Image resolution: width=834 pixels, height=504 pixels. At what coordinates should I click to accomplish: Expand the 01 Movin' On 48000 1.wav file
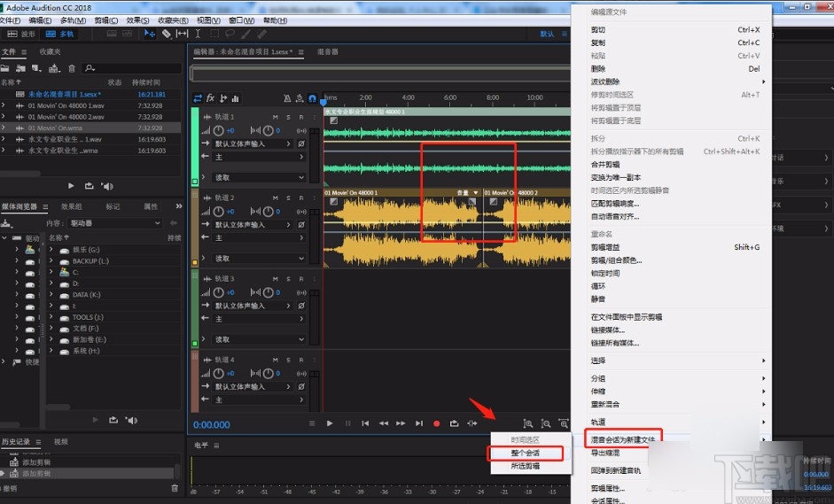[x=4, y=105]
